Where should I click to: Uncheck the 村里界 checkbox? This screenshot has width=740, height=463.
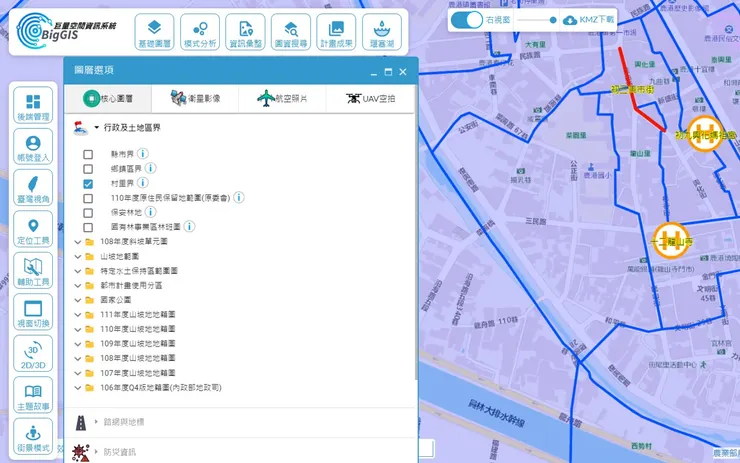point(88,184)
